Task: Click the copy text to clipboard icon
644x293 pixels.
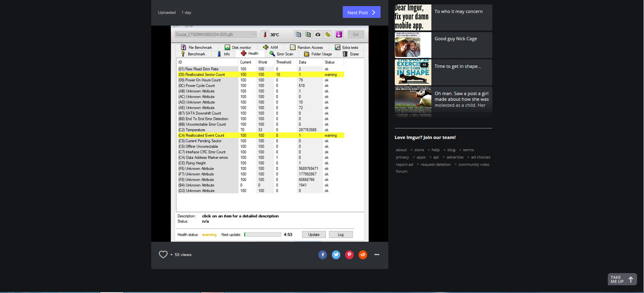Action: pyautogui.click(x=298, y=35)
